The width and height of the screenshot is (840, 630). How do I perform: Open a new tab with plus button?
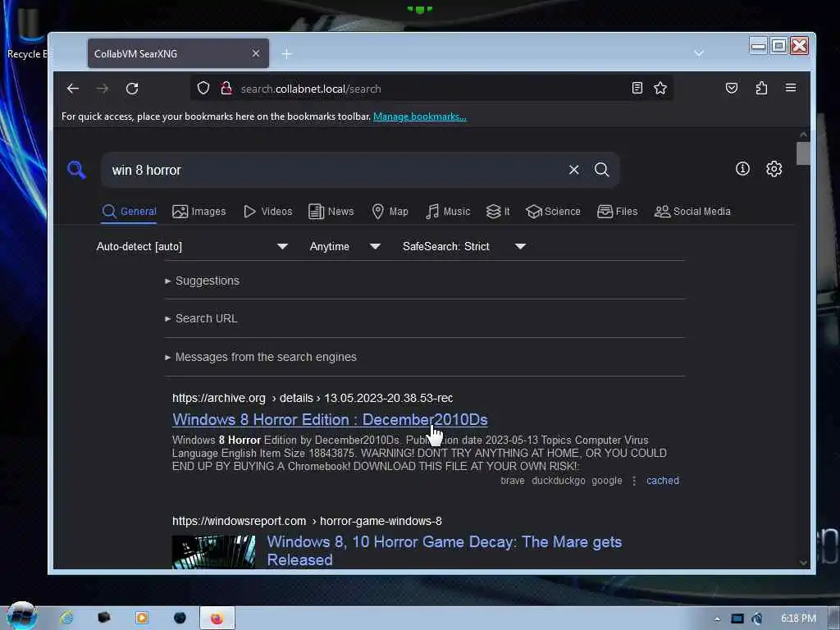coord(286,53)
